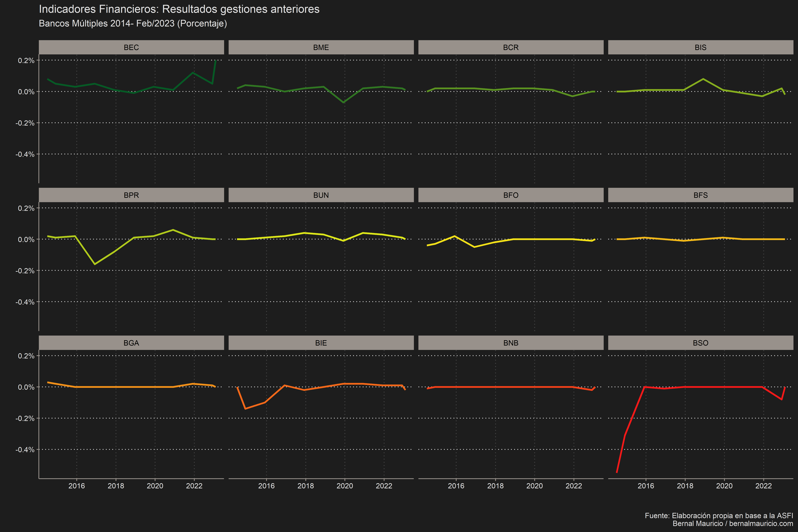The image size is (798, 532).
Task: Click the subtitle 'Bancos Múltiples 2014- Feb/2023 (Porcentaje)'
Action: tap(133, 23)
